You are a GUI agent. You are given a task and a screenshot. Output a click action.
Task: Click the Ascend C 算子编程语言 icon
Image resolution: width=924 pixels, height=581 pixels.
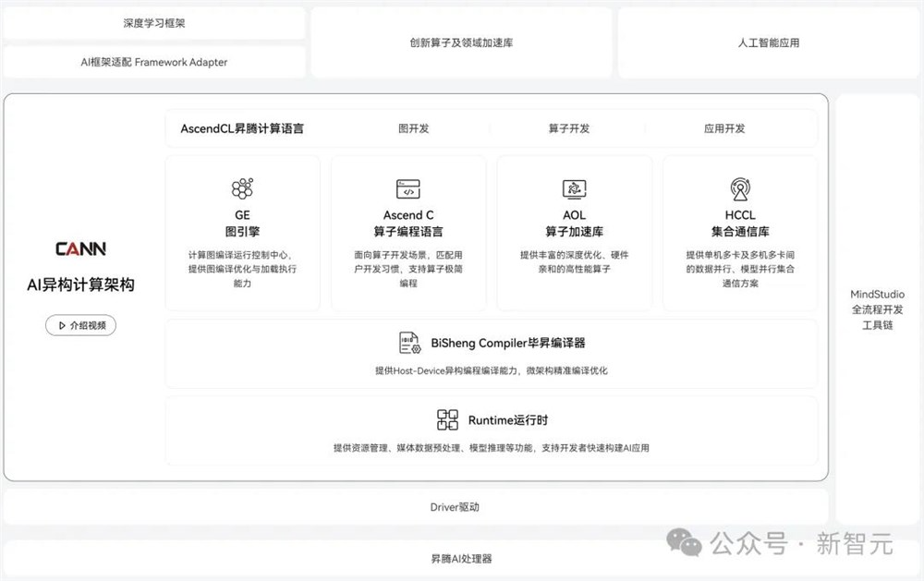(408, 188)
